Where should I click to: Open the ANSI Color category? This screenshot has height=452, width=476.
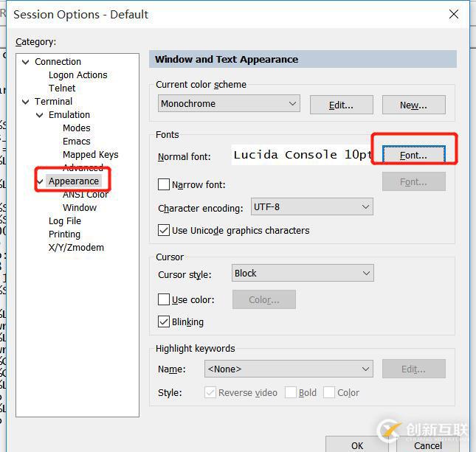[x=86, y=194]
